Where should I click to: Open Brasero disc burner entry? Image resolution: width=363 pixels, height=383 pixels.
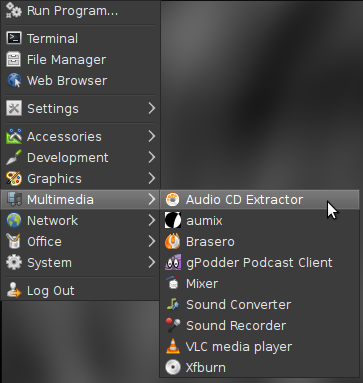pyautogui.click(x=260, y=241)
